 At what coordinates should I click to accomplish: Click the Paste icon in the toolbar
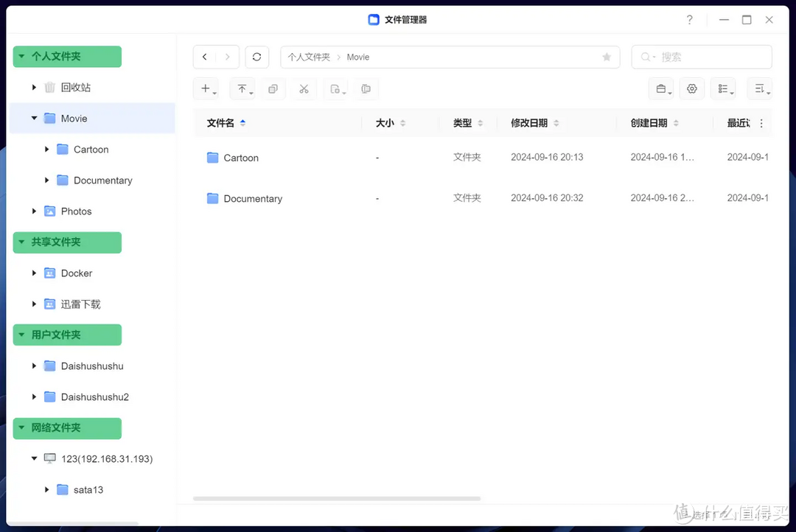click(335, 88)
